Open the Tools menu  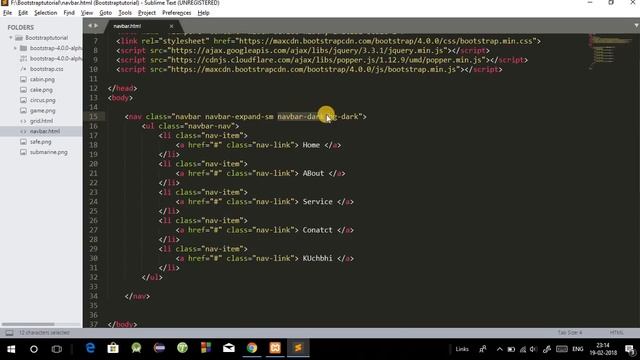tap(125, 13)
